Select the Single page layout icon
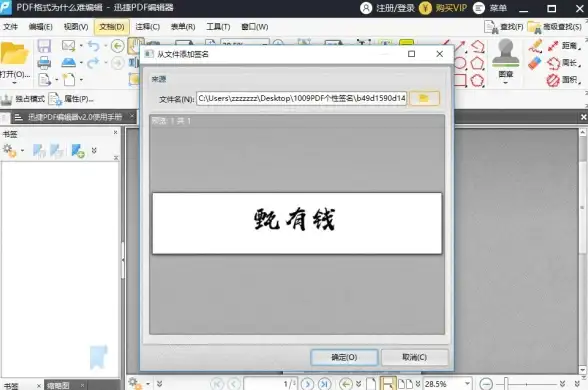 pos(371,384)
